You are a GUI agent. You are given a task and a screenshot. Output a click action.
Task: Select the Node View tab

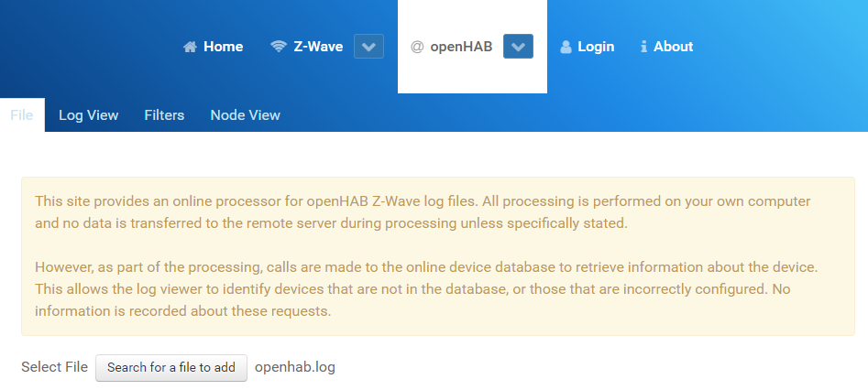(245, 115)
